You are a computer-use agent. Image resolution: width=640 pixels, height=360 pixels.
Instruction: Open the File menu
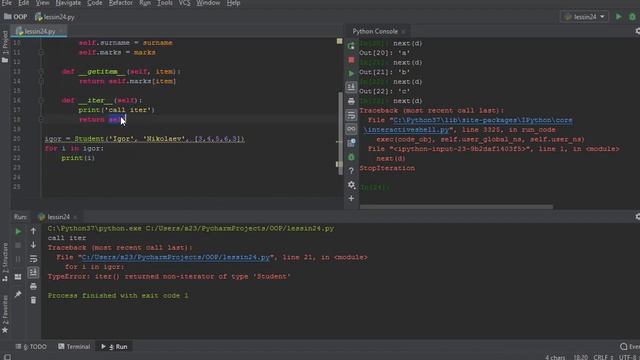(x=7, y=3)
